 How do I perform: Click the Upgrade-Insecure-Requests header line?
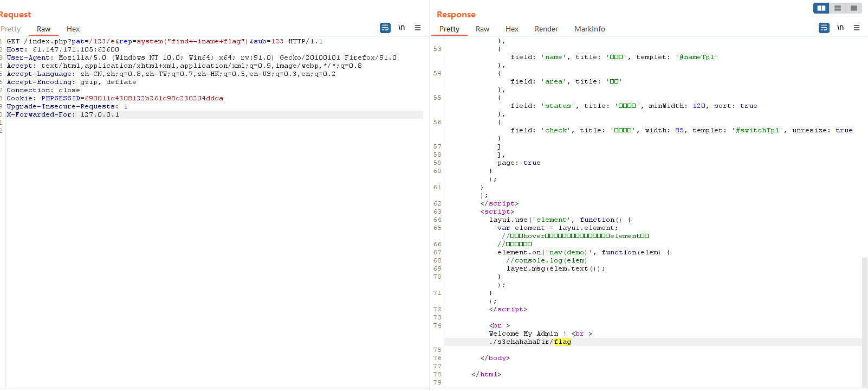click(67, 106)
